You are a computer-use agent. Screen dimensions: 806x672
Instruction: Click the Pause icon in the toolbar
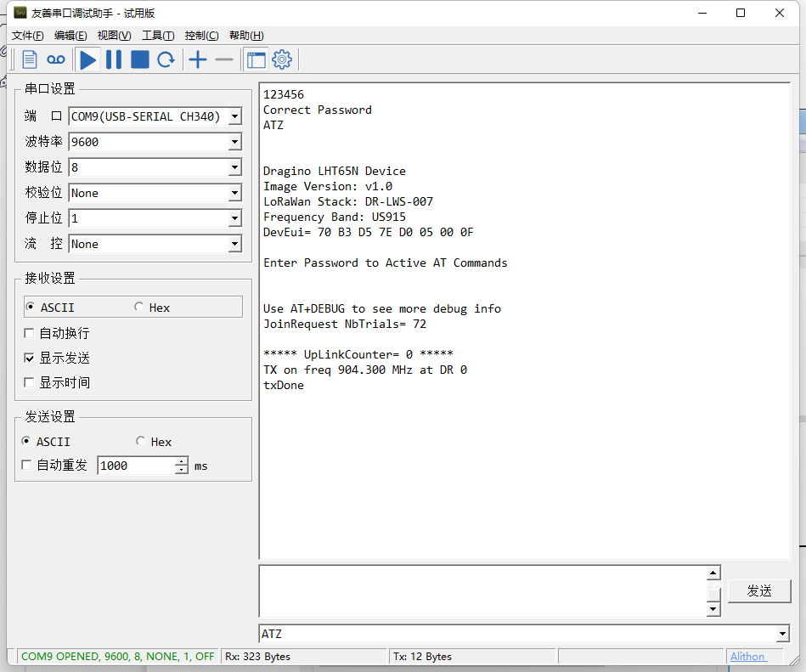114,59
